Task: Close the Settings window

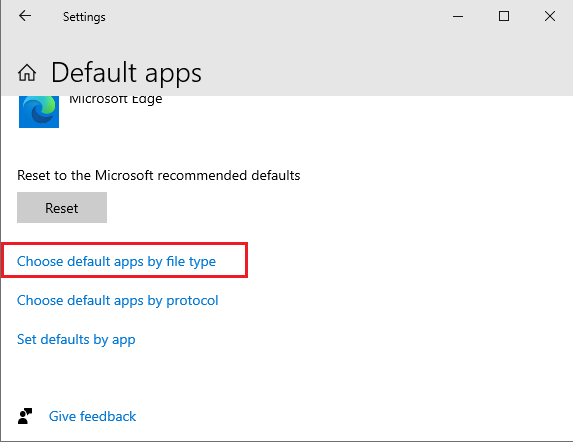Action: (550, 16)
